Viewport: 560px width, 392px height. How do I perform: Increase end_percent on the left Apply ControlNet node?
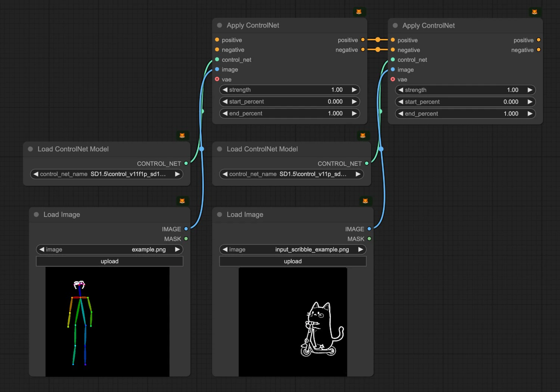click(x=354, y=113)
